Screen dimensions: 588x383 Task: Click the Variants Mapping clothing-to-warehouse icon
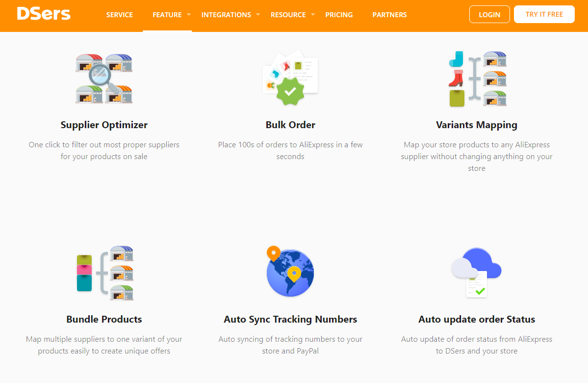click(477, 79)
